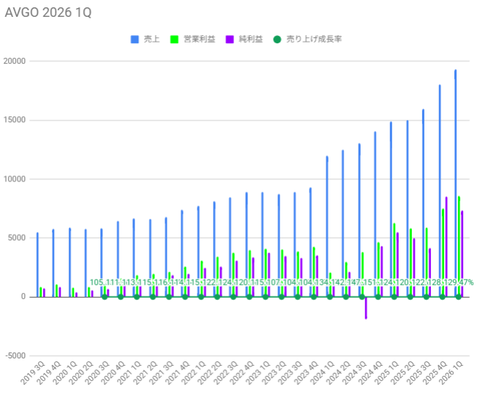Click the 2023 1Q x-axis label
This screenshot has height=395, width=480.
pyautogui.click(x=258, y=373)
